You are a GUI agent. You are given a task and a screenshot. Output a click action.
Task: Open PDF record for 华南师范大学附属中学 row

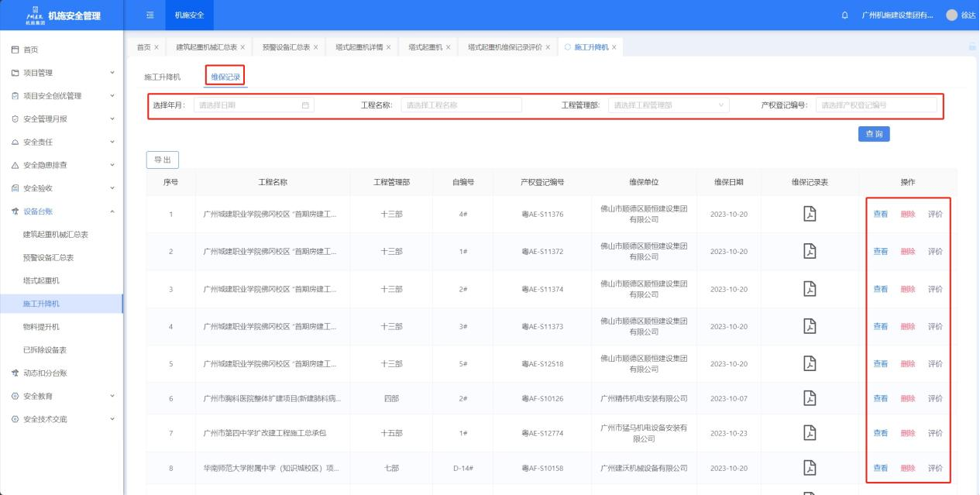click(810, 468)
